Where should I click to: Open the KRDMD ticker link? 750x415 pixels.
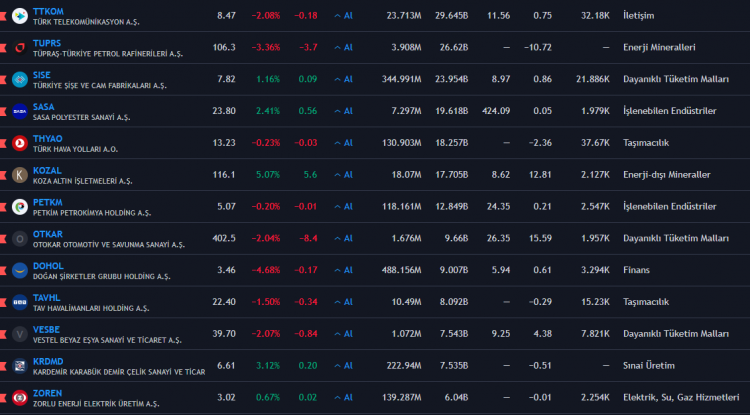(x=48, y=361)
